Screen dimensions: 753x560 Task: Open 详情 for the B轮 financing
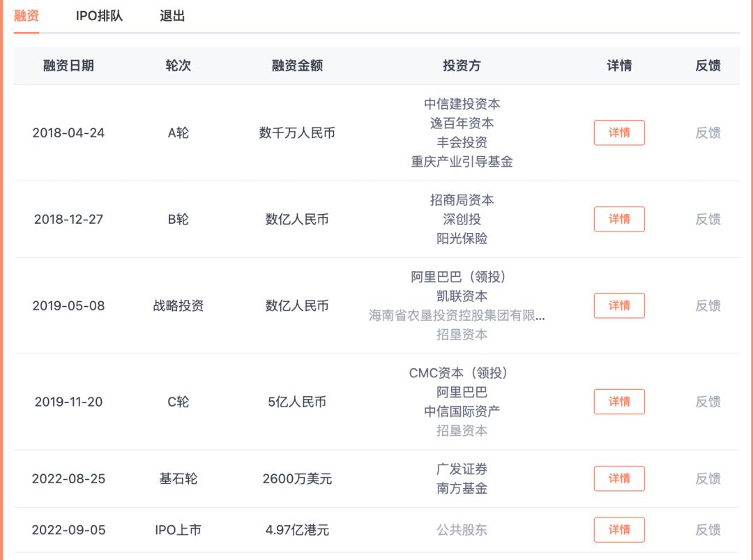(x=619, y=219)
